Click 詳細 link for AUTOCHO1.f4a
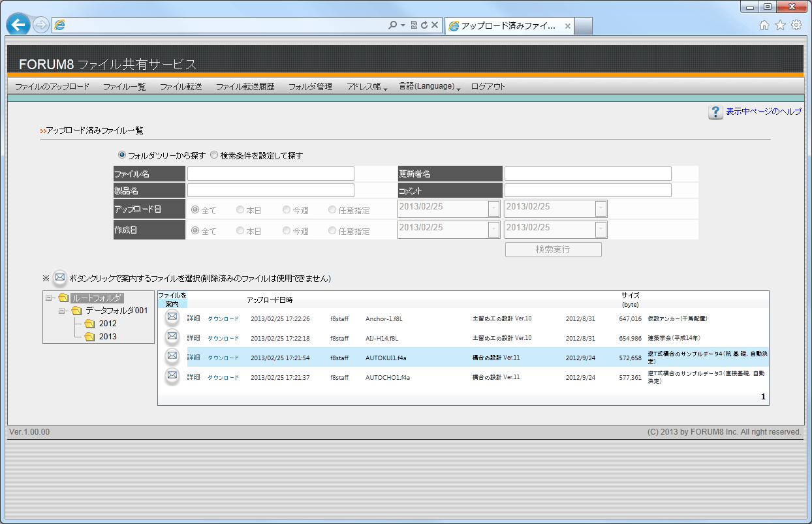This screenshot has height=524, width=812. pos(193,378)
